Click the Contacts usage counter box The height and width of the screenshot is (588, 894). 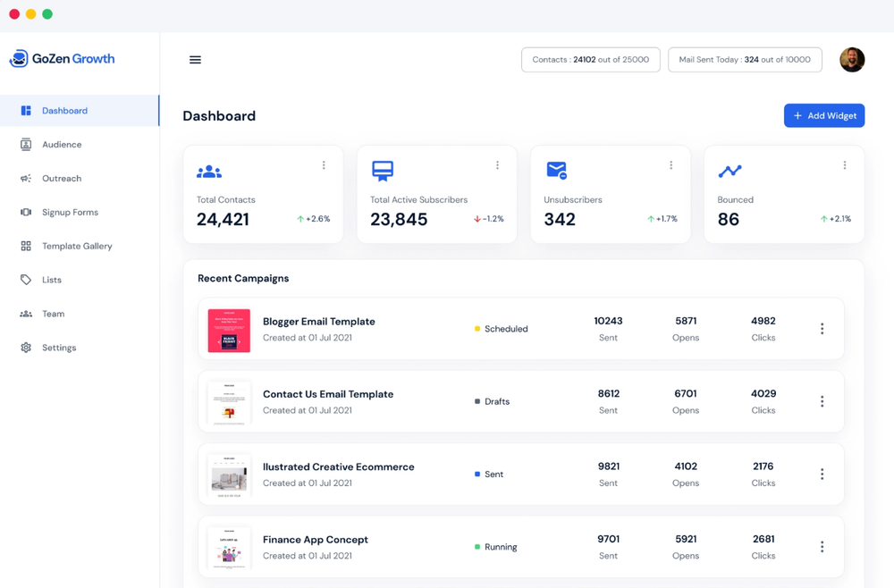[x=590, y=60]
